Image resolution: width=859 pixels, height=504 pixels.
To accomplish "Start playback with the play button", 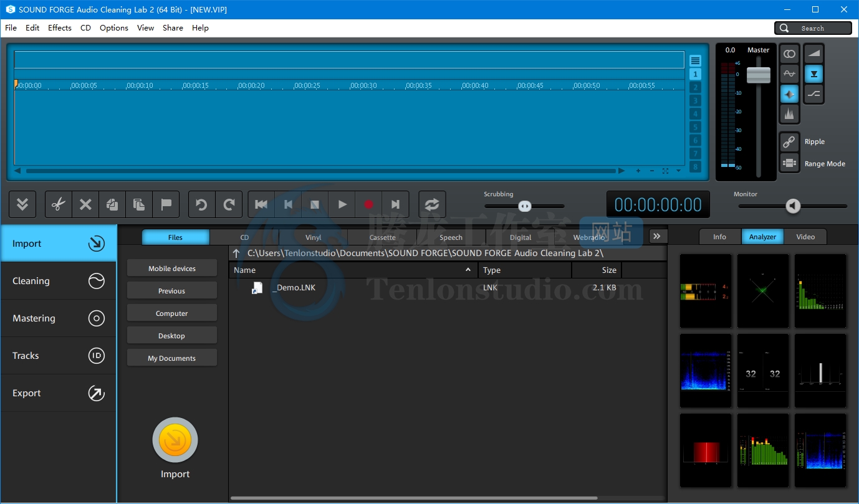I will [x=342, y=204].
